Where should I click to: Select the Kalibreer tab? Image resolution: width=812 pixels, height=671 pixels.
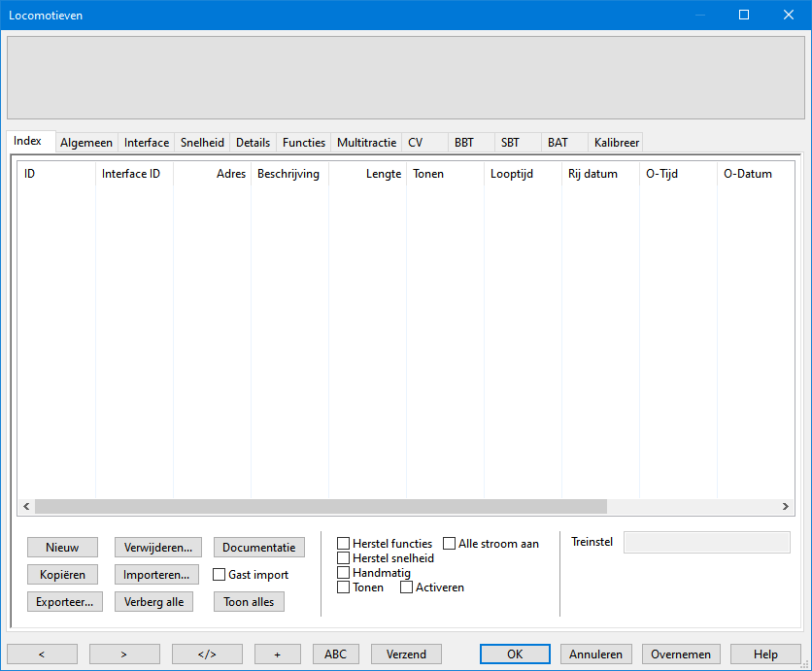[616, 143]
